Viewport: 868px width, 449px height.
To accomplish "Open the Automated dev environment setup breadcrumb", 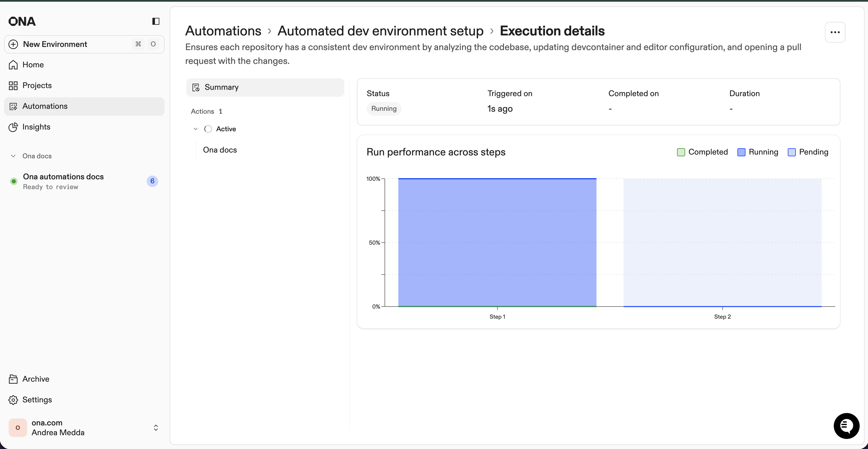I will tap(380, 31).
